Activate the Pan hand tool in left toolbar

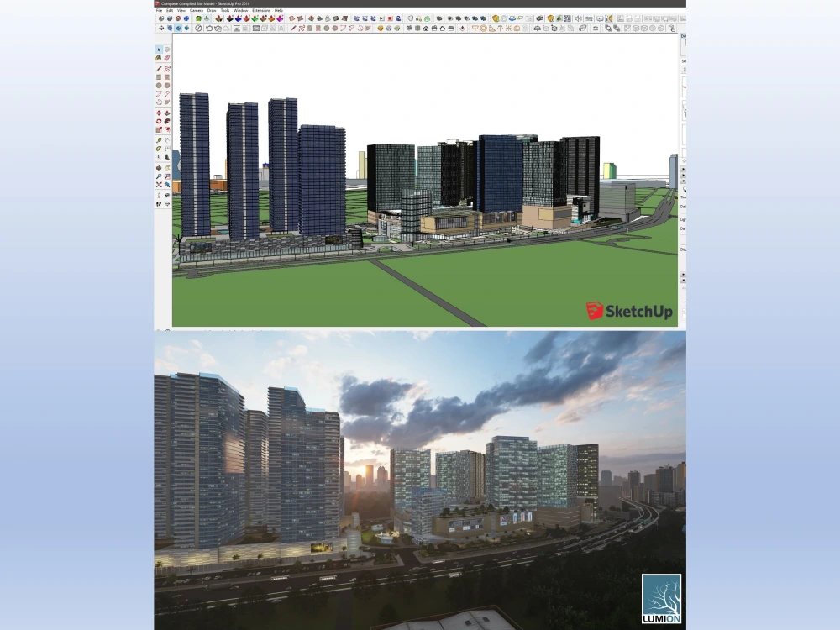pos(167,168)
